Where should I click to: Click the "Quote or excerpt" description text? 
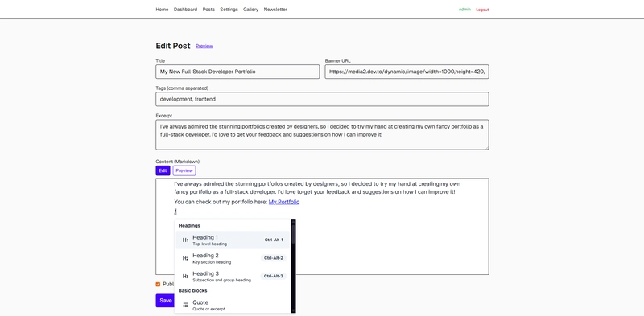point(208,309)
